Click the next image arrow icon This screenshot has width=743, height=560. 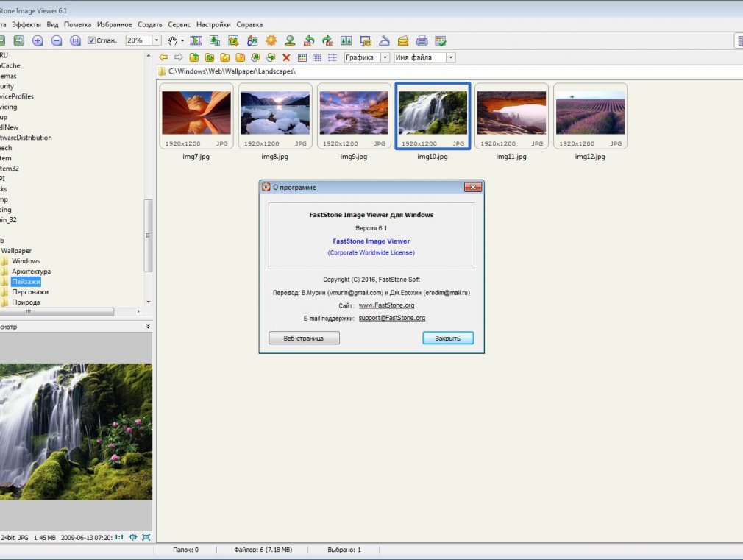[x=19, y=40]
